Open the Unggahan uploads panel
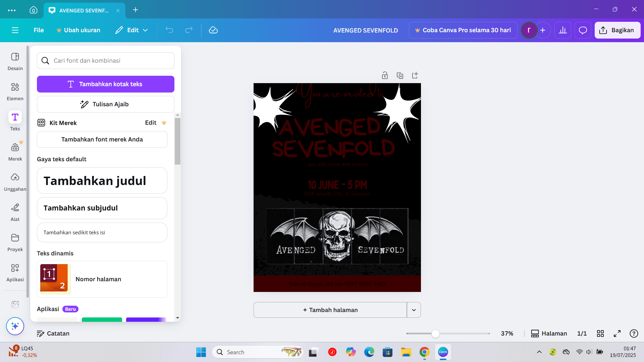Viewport: 644px width, 362px height. 15,182
